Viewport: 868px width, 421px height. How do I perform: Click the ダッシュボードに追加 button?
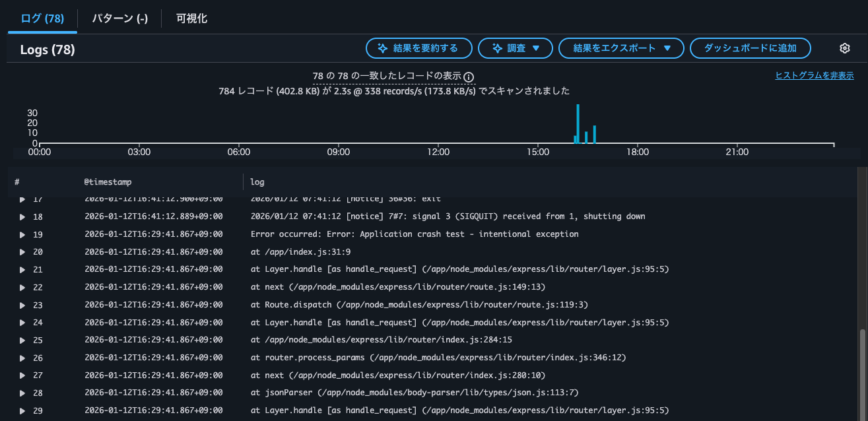coord(751,48)
